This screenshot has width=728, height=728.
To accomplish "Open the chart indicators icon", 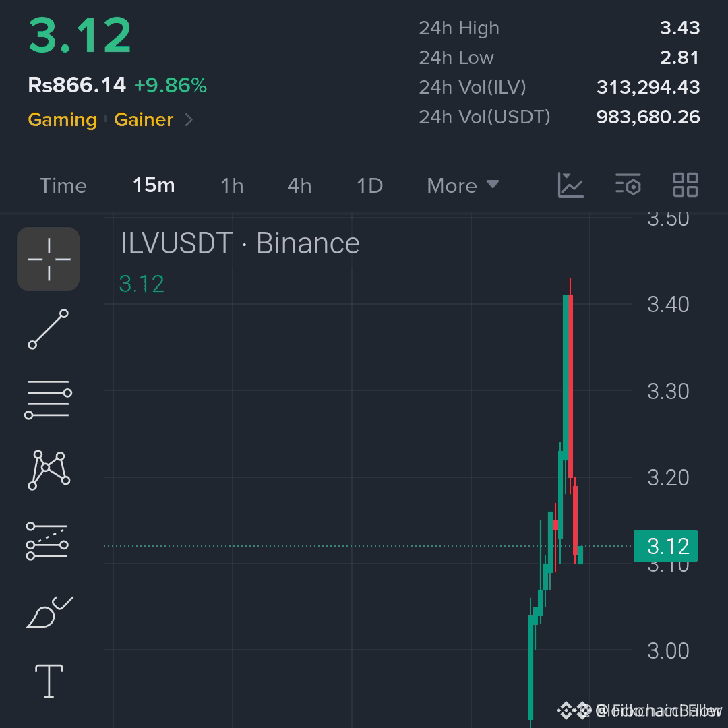I will click(571, 185).
